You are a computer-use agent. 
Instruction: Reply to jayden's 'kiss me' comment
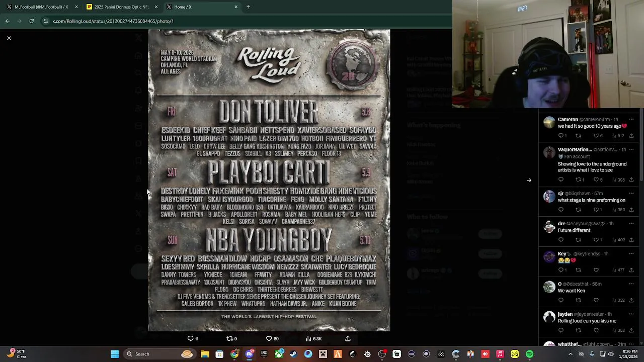[561, 330]
